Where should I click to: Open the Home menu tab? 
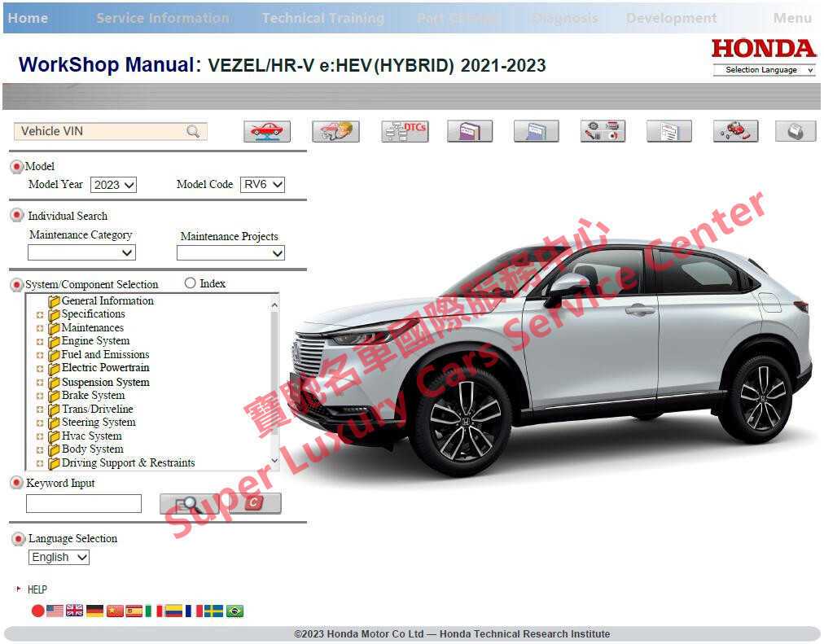point(28,18)
